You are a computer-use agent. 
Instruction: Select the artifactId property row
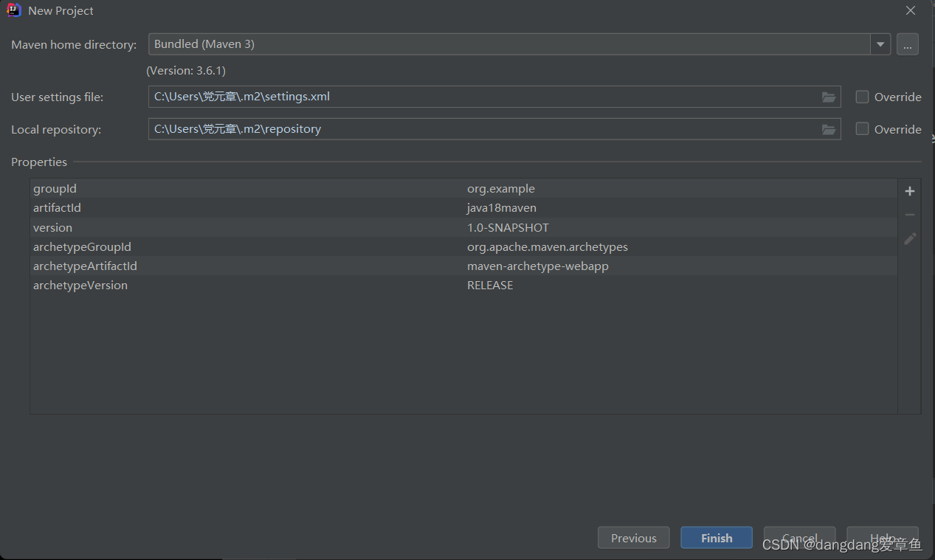pyautogui.click(x=463, y=208)
